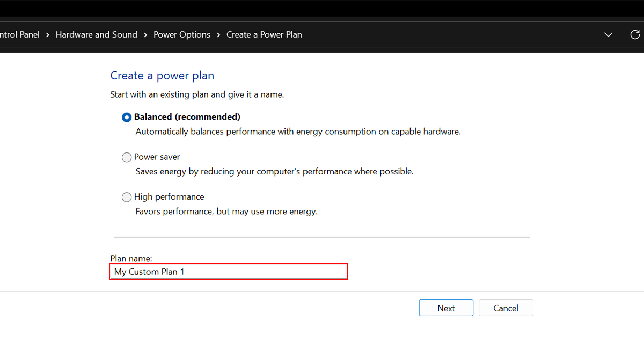Select the Power saver radio button

click(127, 157)
